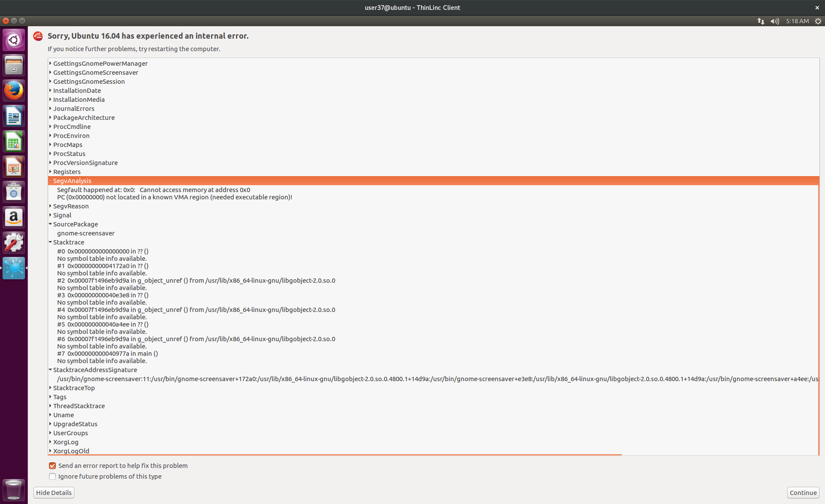This screenshot has height=504, width=825.
Task: Click Continue to dismiss the error
Action: coord(803,493)
